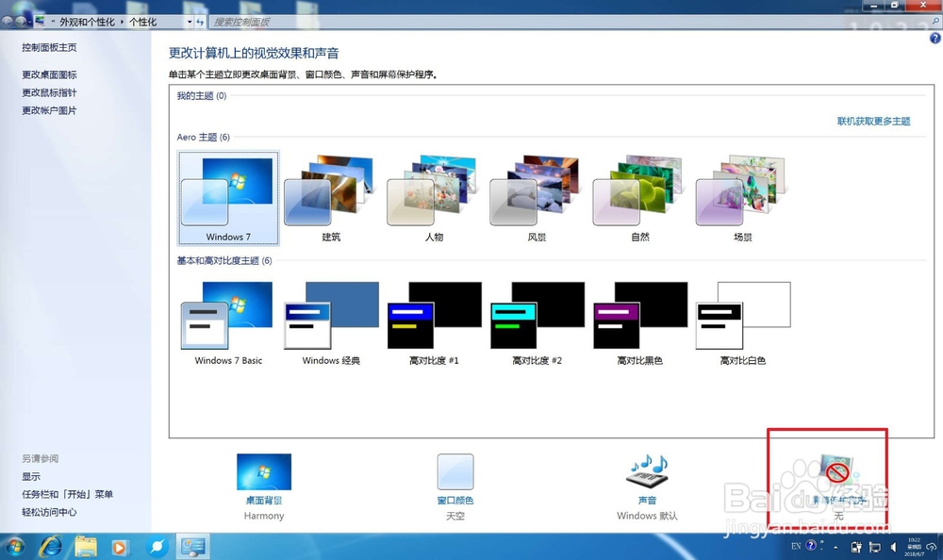Viewport: 943px width, 560px height.
Task: Click the power plug tray icon
Action: tap(856, 547)
